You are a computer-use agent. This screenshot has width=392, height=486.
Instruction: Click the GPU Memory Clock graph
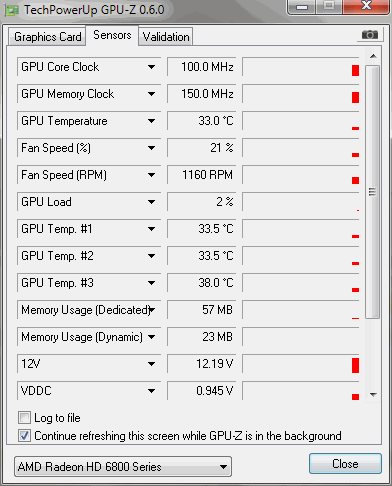300,94
